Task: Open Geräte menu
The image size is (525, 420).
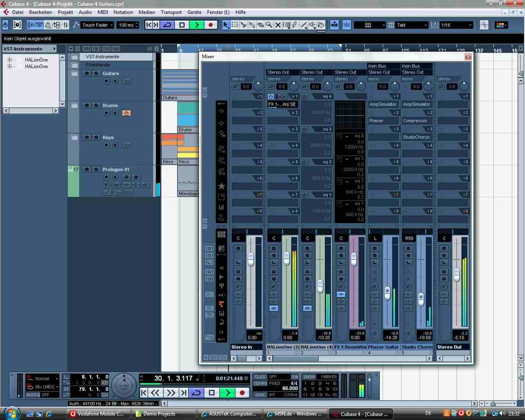Action: pos(194,12)
